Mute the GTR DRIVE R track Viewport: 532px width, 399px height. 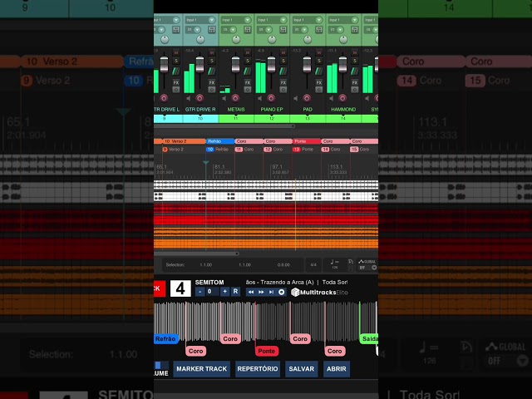[x=212, y=52]
